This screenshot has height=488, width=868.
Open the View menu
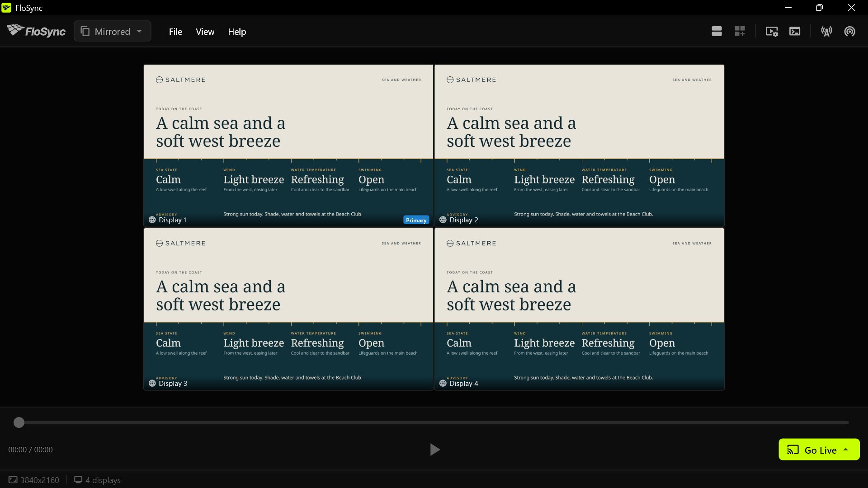[x=205, y=32]
